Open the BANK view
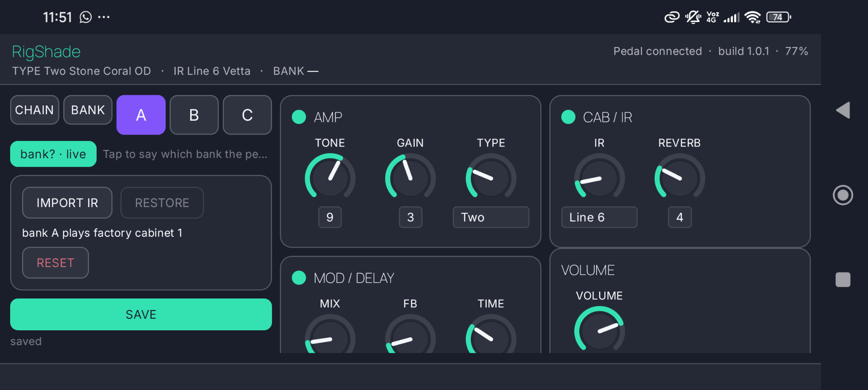 point(88,110)
